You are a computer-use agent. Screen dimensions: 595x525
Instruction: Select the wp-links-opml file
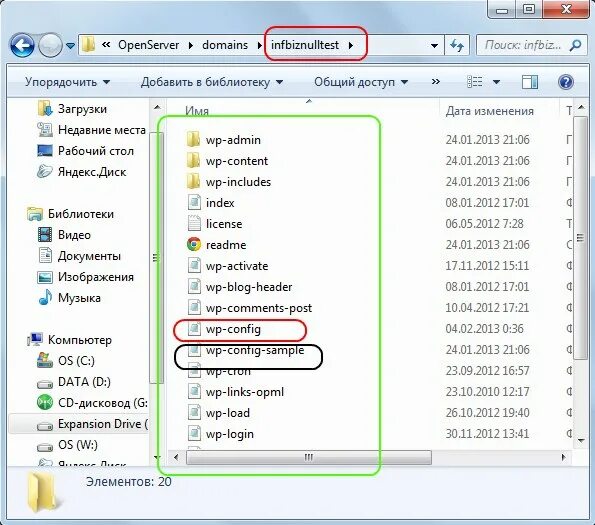(x=245, y=392)
